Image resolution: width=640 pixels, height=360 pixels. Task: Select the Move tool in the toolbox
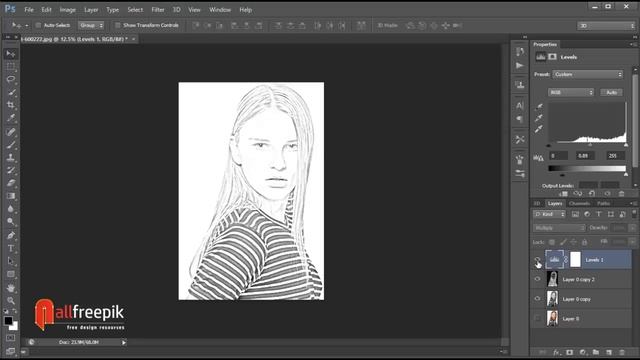(11, 54)
